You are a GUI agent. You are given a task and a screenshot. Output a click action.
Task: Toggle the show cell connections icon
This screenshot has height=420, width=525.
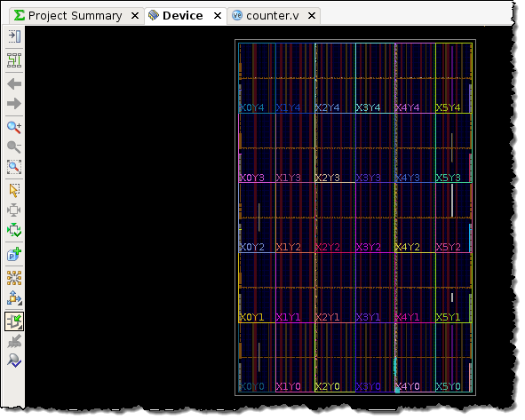click(14, 278)
